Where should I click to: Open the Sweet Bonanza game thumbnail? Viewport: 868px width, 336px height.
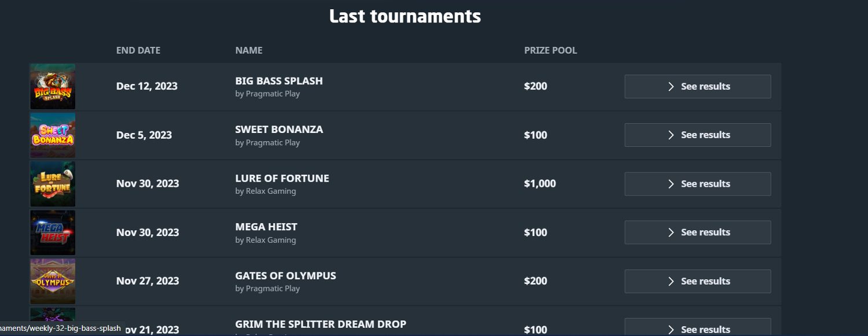click(53, 135)
